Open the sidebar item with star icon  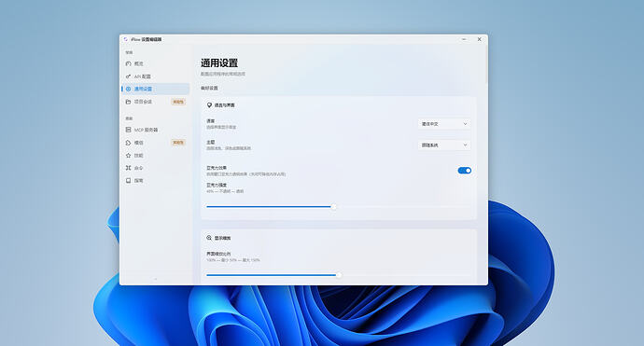click(156, 155)
